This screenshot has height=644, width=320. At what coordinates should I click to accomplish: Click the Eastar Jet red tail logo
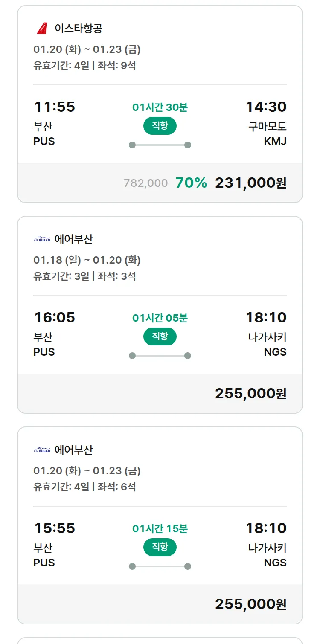42,29
